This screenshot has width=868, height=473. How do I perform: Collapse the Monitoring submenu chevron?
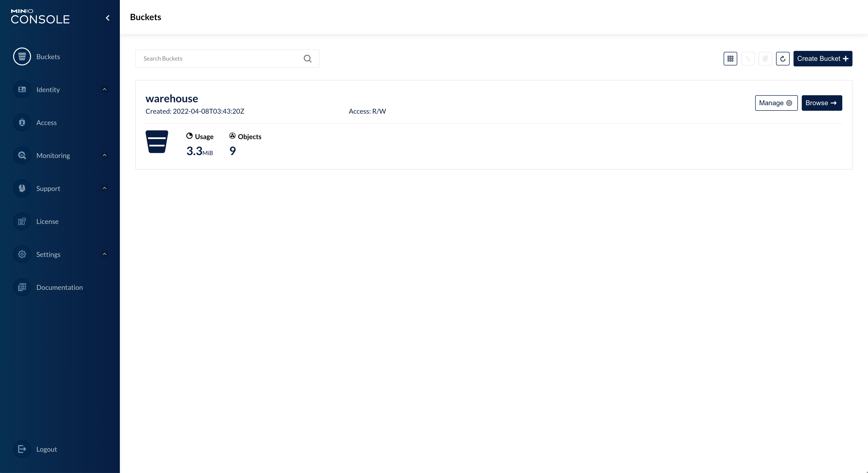pyautogui.click(x=104, y=155)
